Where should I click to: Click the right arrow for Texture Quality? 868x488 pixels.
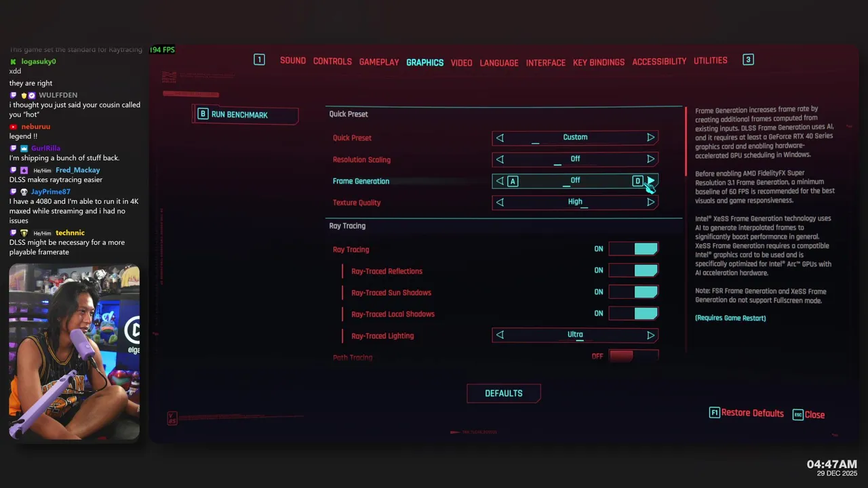(650, 202)
